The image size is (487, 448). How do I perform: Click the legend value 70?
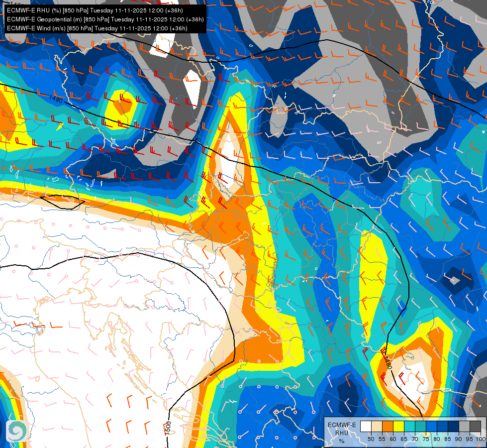click(x=415, y=439)
